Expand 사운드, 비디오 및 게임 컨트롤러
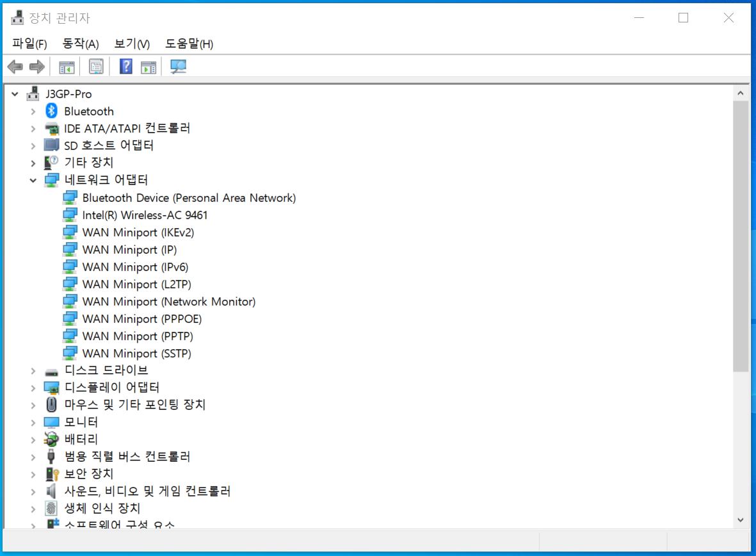Screen dimensions: 756x556 33,492
